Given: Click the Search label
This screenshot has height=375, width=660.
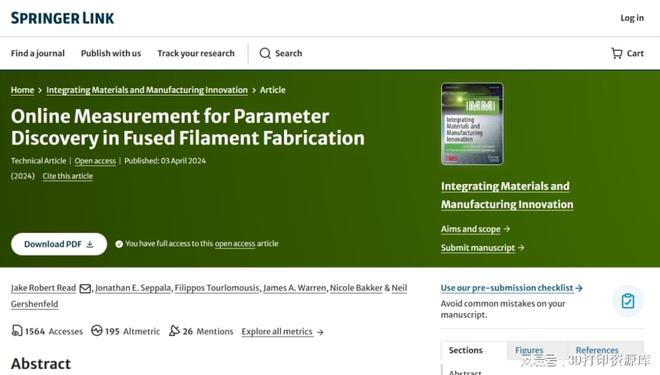Looking at the screenshot, I should tap(289, 53).
